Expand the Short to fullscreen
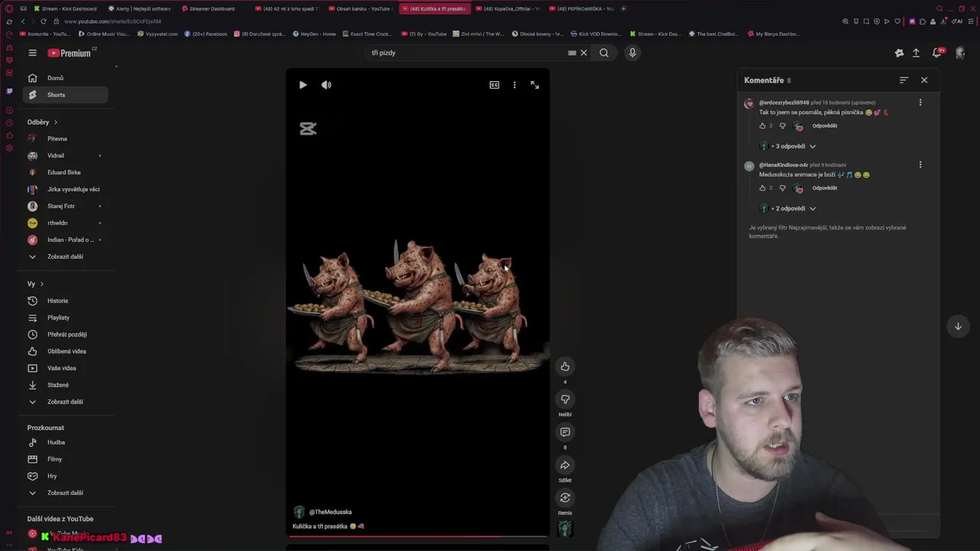The height and width of the screenshot is (551, 980). point(534,85)
